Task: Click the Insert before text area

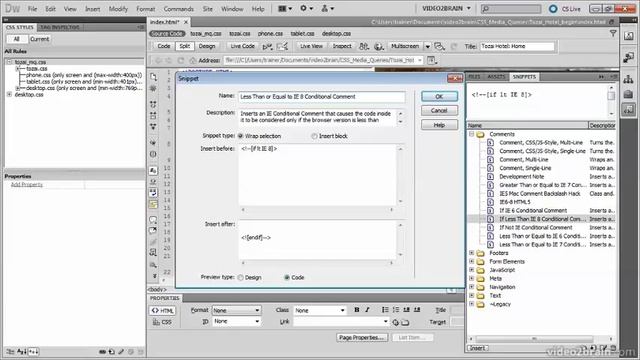Action: (317, 175)
